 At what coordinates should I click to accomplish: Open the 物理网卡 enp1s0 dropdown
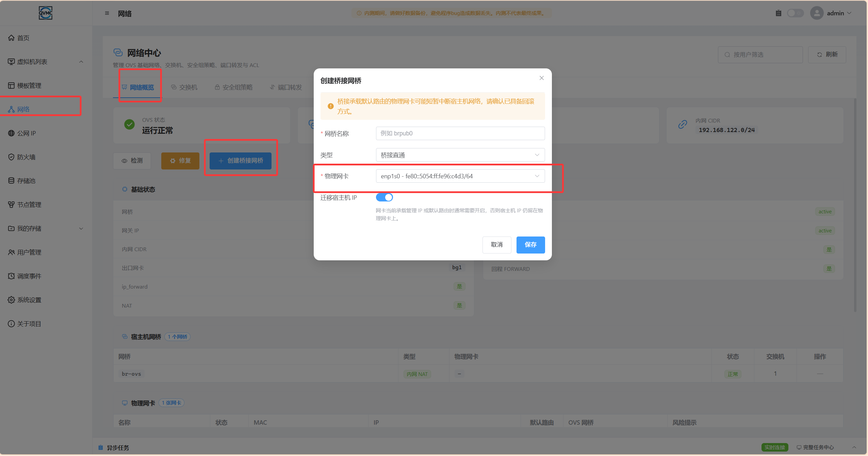tap(460, 176)
